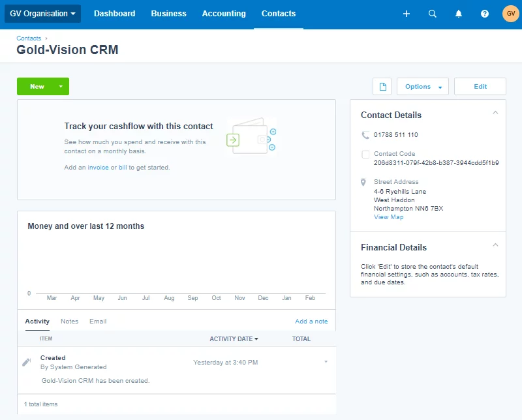The image size is (522, 420).
Task: Click the By System Generated text
Action: tap(74, 367)
